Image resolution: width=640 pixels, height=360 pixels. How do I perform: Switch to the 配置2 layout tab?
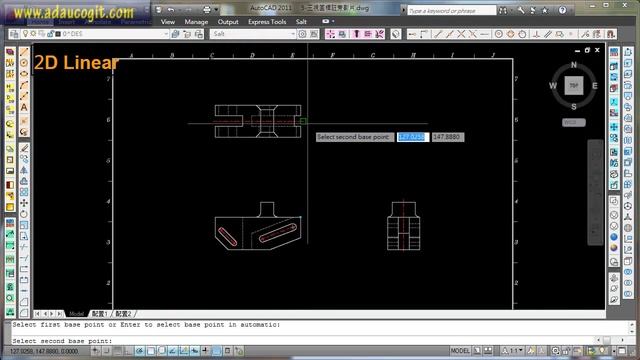(123, 313)
